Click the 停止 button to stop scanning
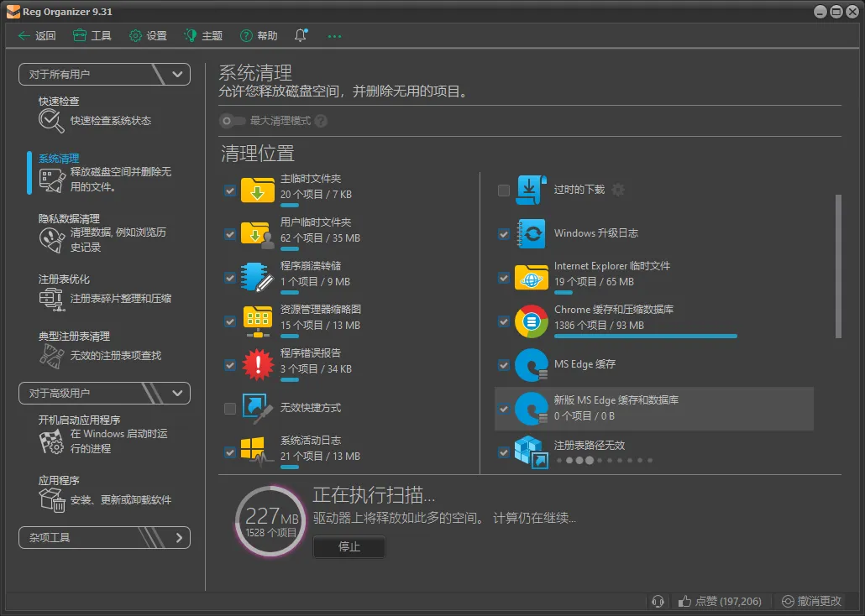The image size is (865, 616). pyautogui.click(x=349, y=546)
